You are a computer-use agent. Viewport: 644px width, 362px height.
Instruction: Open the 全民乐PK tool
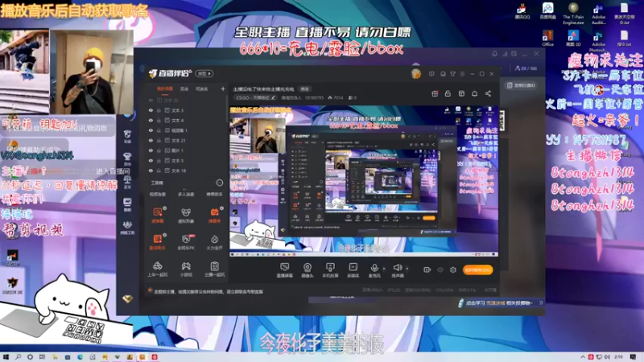click(186, 242)
